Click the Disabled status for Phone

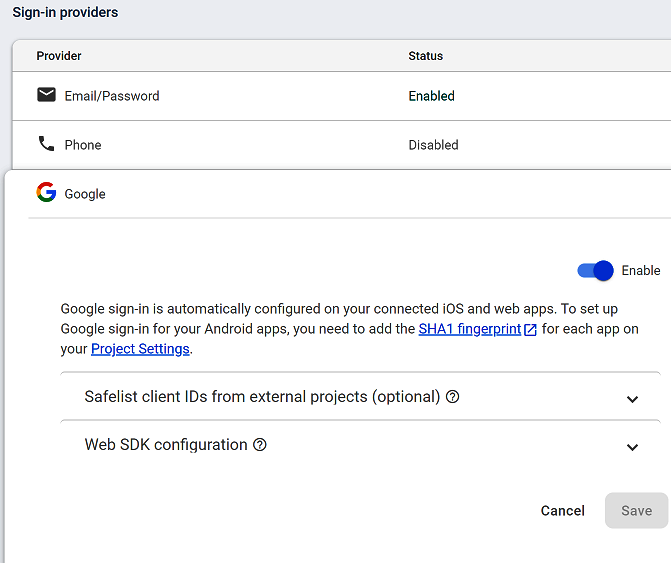pyautogui.click(x=433, y=145)
